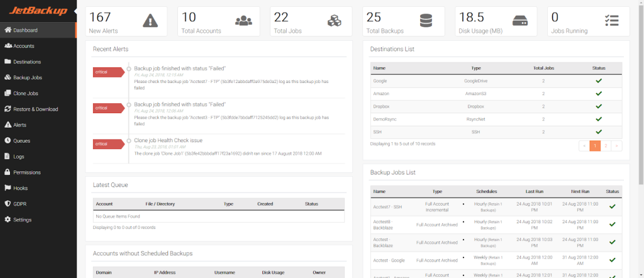This screenshot has height=278, width=644.
Task: Click the Total Backups database icon
Action: (x=427, y=21)
